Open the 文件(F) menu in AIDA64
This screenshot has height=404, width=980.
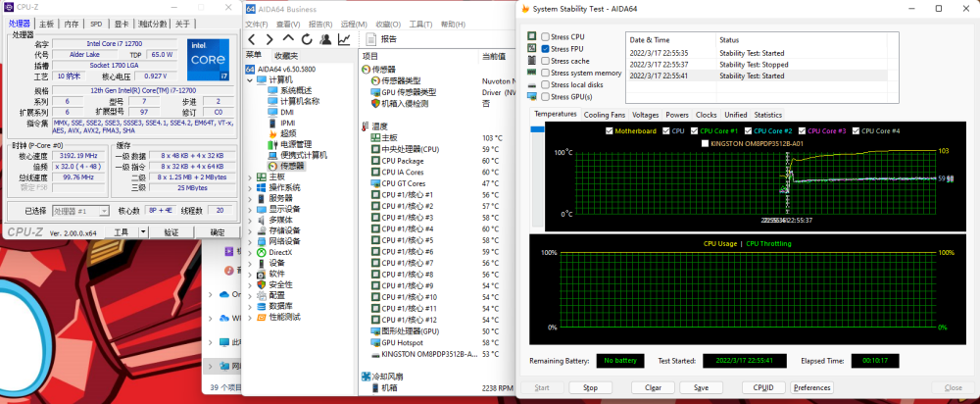tap(256, 25)
